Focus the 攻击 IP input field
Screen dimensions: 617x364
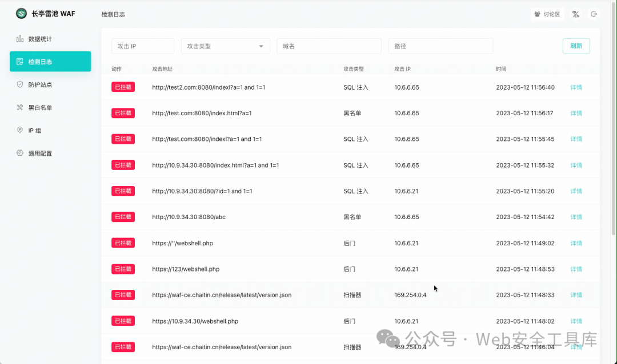pos(143,46)
